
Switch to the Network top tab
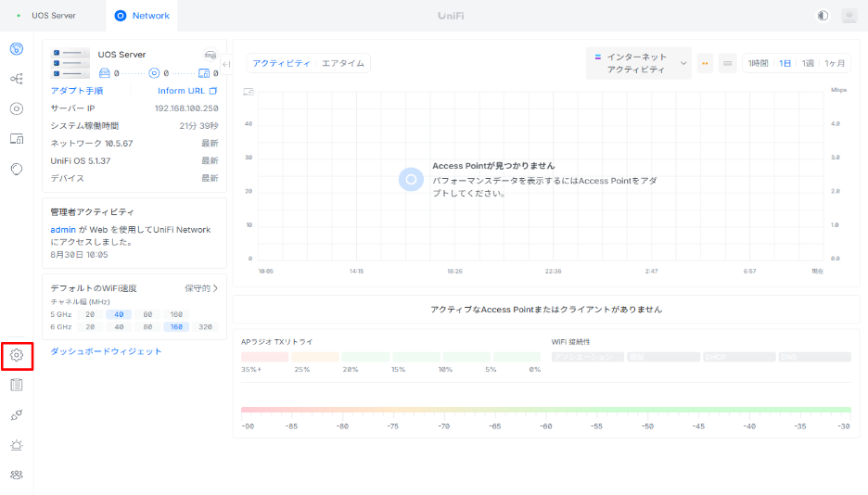click(142, 16)
